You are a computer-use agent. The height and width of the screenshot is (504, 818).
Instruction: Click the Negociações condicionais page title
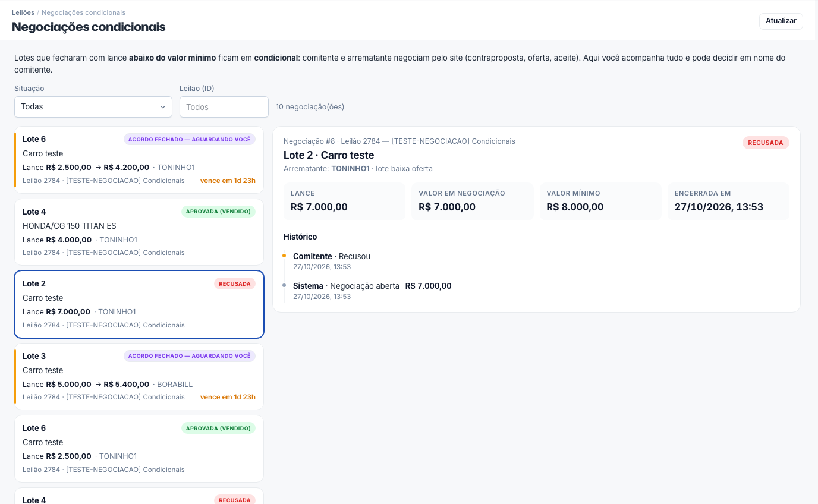click(89, 27)
